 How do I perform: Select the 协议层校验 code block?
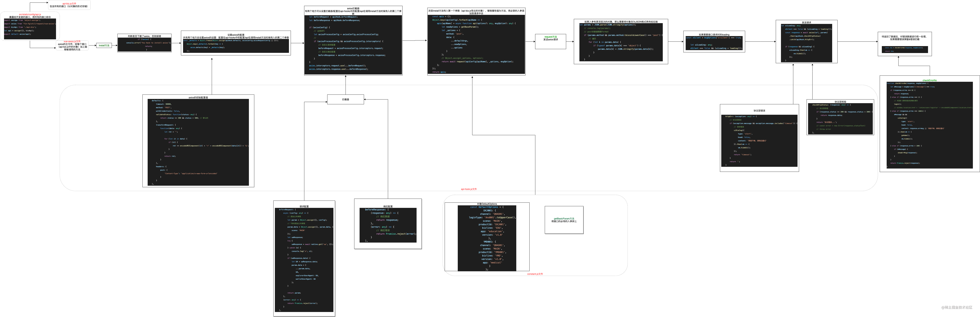pyautogui.click(x=840, y=119)
